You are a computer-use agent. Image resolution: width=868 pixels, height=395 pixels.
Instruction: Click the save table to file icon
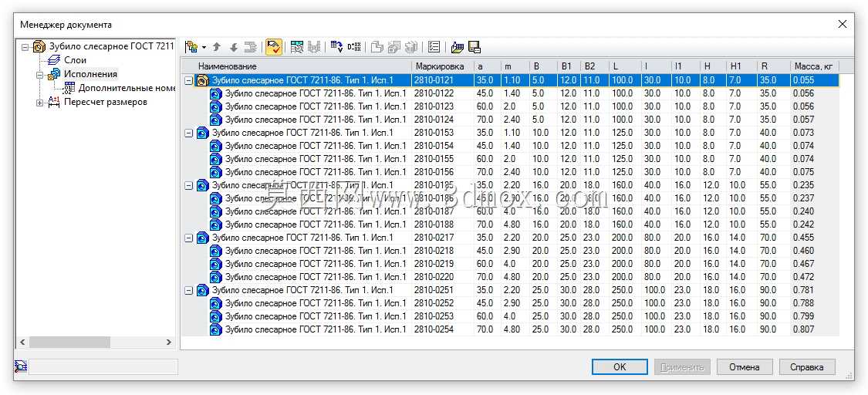click(474, 48)
